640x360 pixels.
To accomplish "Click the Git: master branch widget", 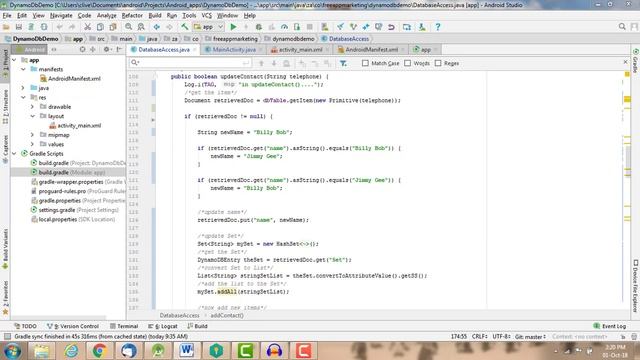I will (530, 337).
